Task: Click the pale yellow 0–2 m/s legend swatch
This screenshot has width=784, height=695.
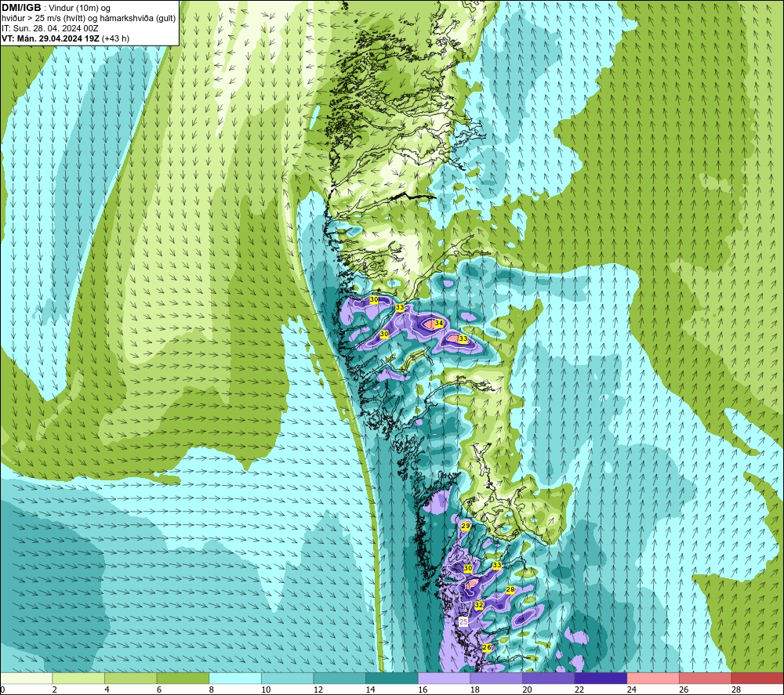Action: point(26,679)
